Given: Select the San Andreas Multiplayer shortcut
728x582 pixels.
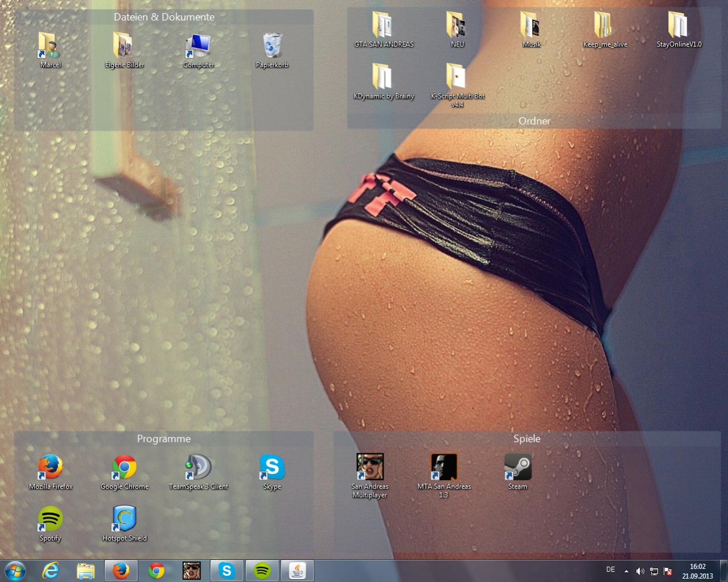Looking at the screenshot, I should (x=370, y=468).
